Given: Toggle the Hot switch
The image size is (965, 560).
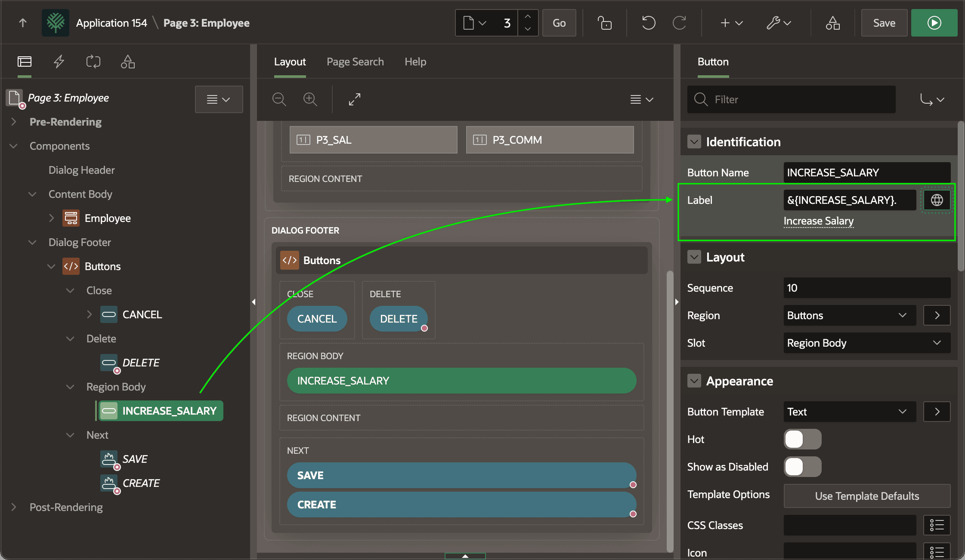Looking at the screenshot, I should pyautogui.click(x=802, y=439).
